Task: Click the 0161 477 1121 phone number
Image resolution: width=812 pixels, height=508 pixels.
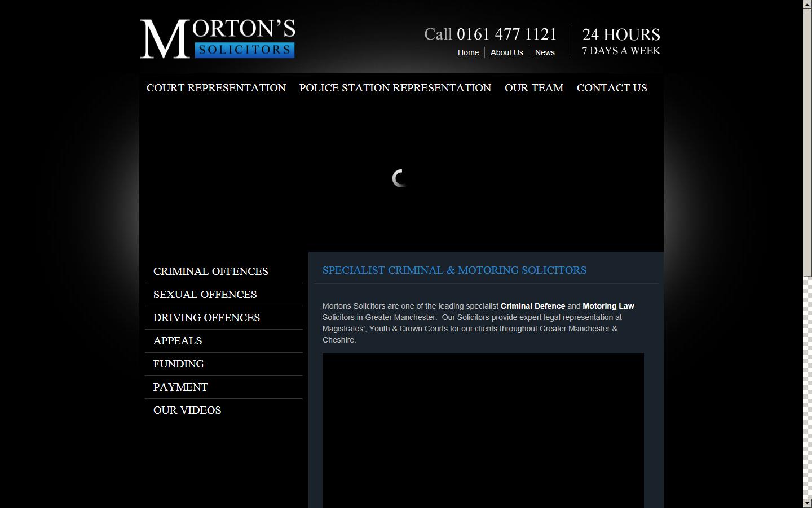Action: (x=506, y=34)
